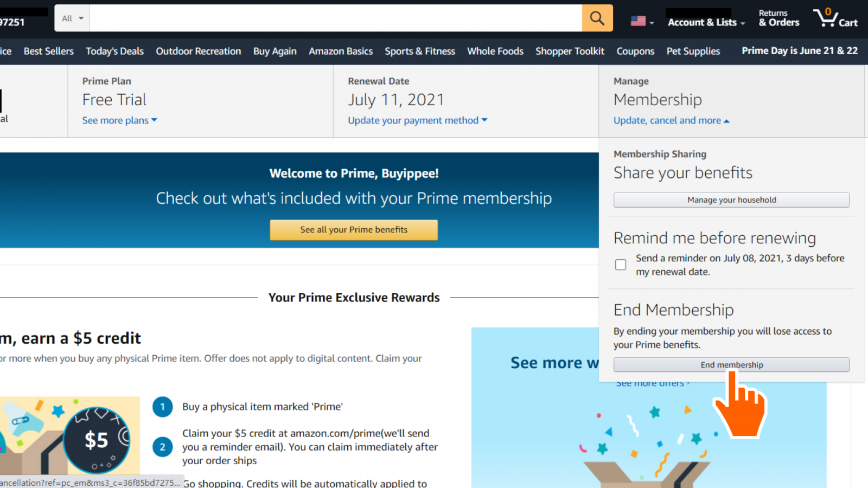This screenshot has width=868, height=488.
Task: Click Prime Day is June 21 & 22 banner link
Action: point(800,50)
